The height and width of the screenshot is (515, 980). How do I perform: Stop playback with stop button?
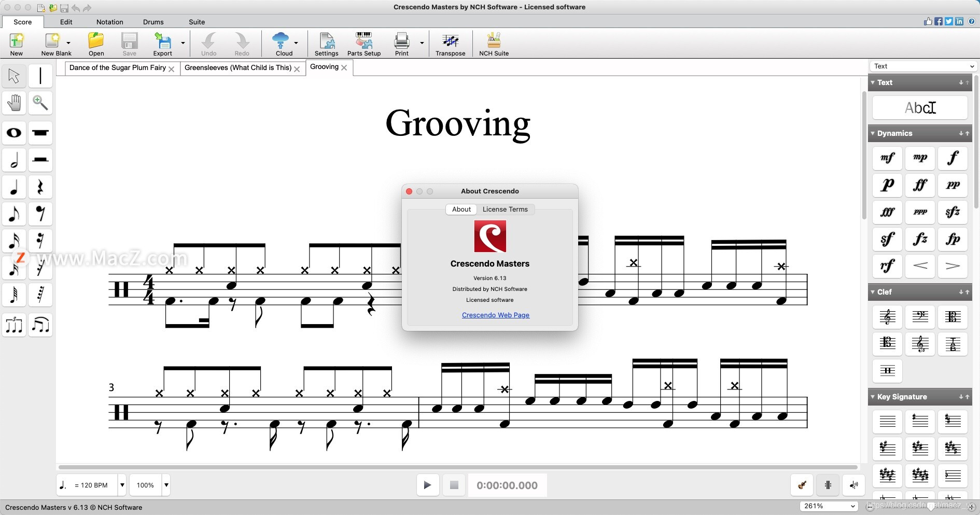(454, 485)
